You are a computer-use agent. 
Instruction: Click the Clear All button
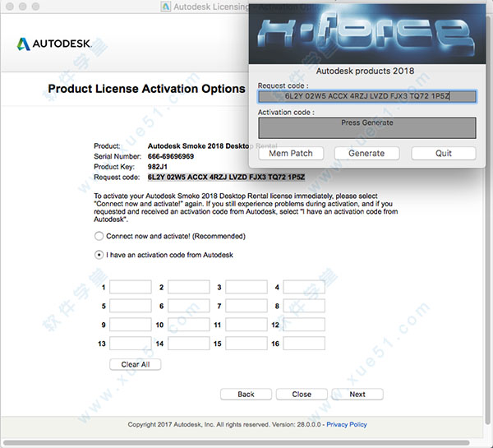tap(136, 364)
